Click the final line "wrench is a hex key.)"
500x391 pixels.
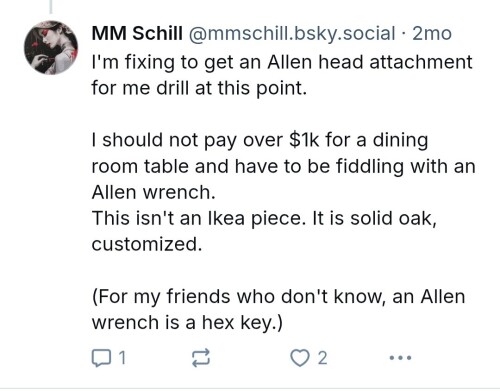pyautogui.click(x=187, y=323)
